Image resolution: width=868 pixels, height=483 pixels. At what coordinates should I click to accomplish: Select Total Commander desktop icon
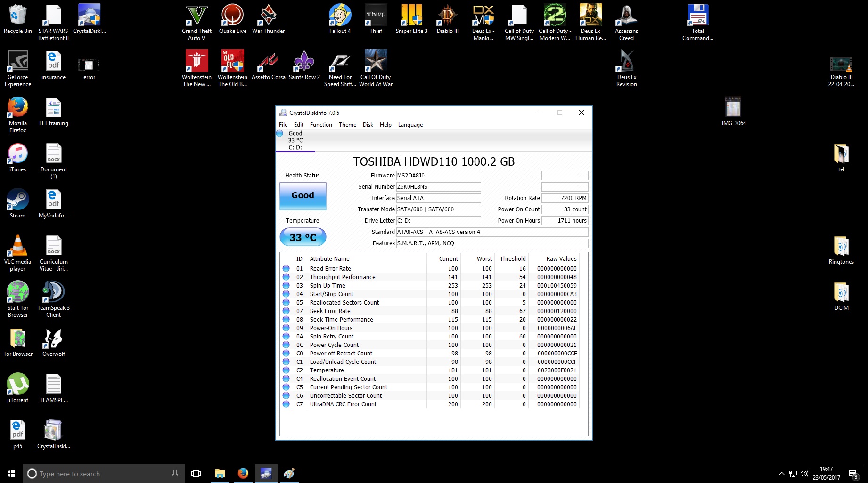698,23
